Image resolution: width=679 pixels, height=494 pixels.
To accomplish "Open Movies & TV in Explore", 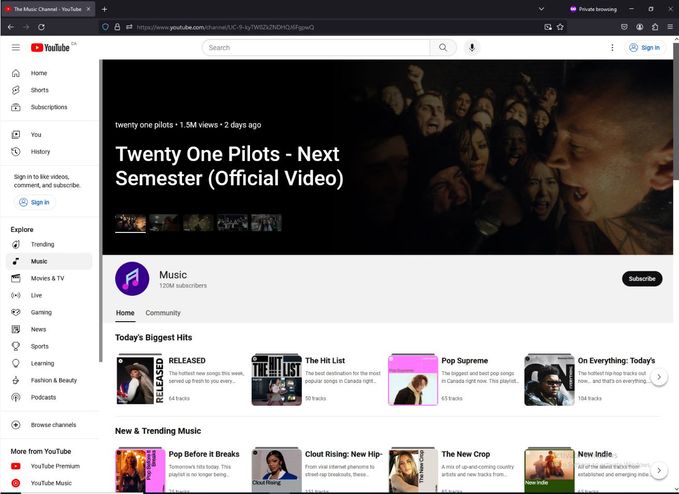I will click(x=48, y=278).
